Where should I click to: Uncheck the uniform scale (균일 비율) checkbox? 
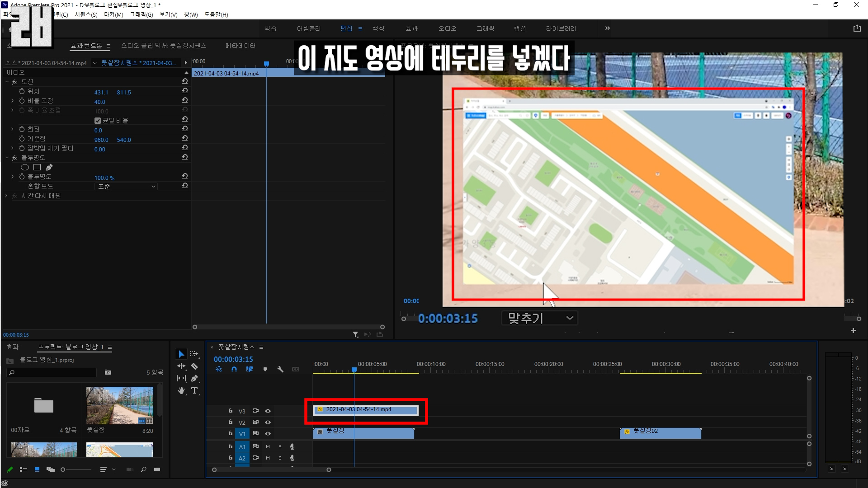(98, 121)
